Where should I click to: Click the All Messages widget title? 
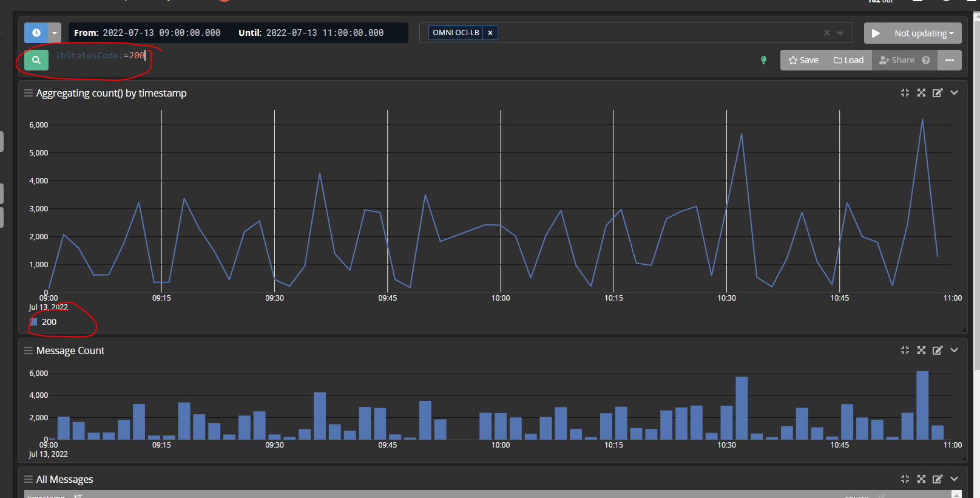(65, 479)
